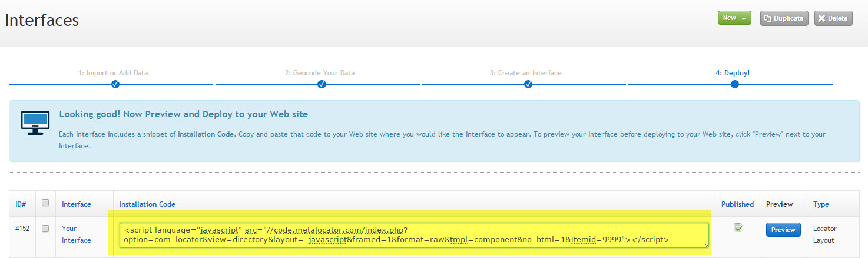Check the checkbox for row 4152
The width and height of the screenshot is (868, 258).
coord(45,229)
